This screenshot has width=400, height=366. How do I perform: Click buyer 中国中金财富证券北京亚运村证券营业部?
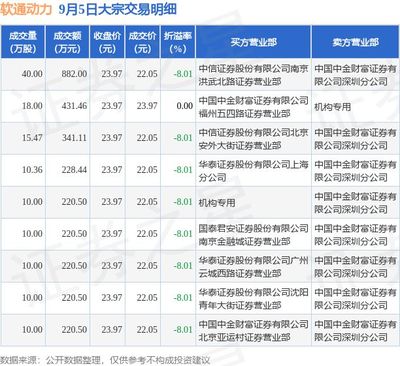253,330
